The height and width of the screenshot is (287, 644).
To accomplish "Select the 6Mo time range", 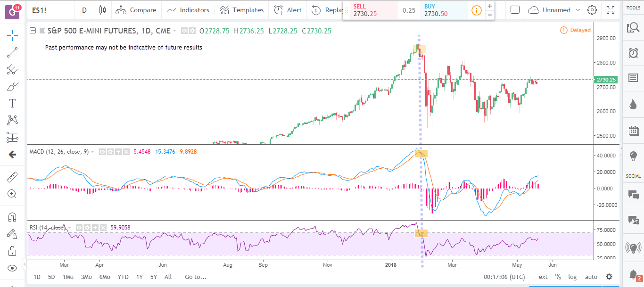I will (x=105, y=277).
